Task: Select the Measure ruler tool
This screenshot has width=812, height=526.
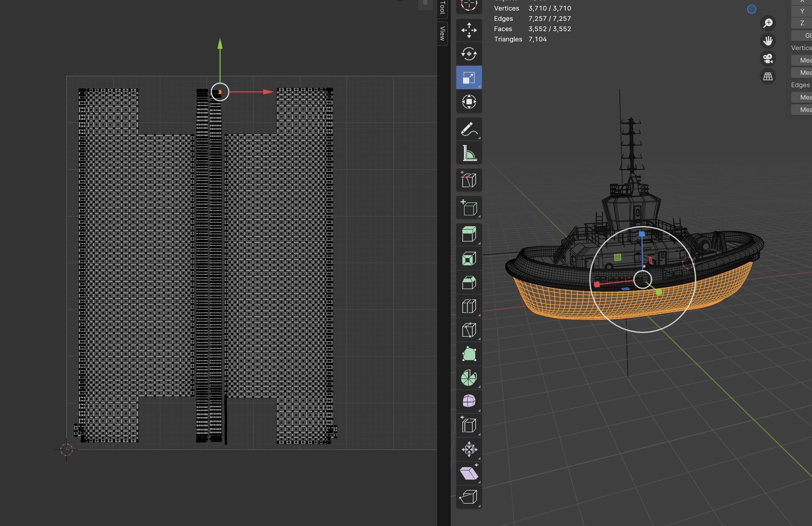Action: pyautogui.click(x=469, y=153)
